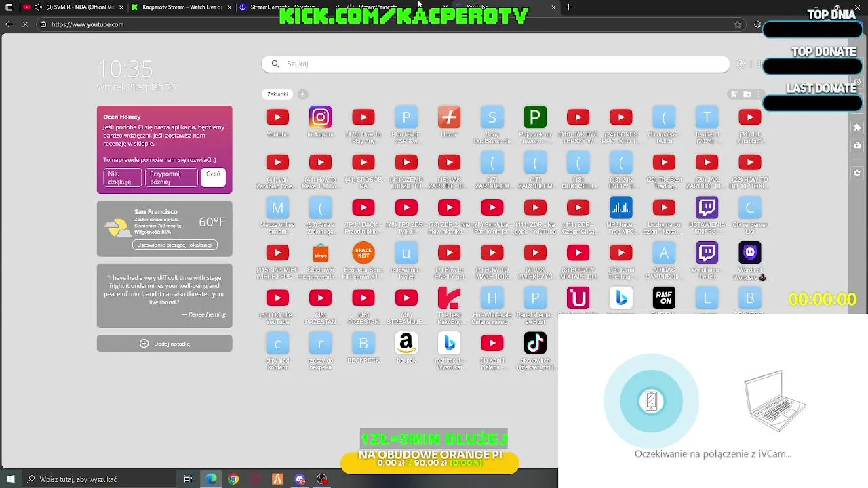Image resolution: width=868 pixels, height=488 pixels.
Task: Open the Terrifier 3 bookmark tile
Action: click(707, 117)
